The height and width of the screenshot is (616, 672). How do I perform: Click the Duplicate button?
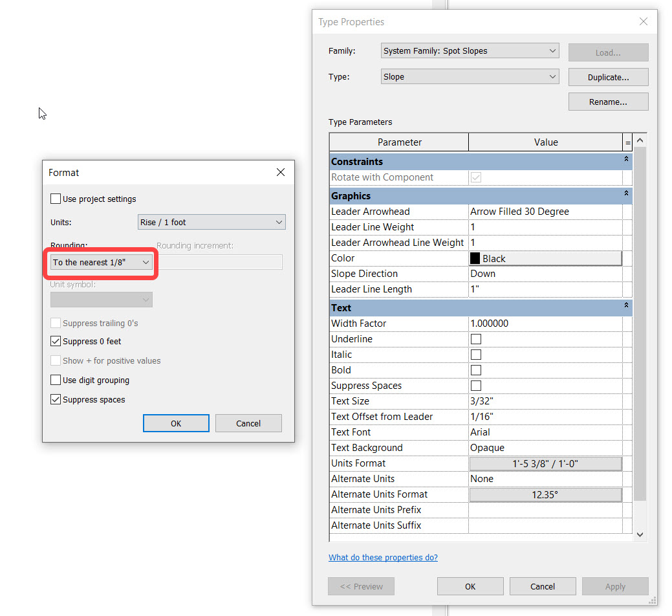(x=608, y=76)
